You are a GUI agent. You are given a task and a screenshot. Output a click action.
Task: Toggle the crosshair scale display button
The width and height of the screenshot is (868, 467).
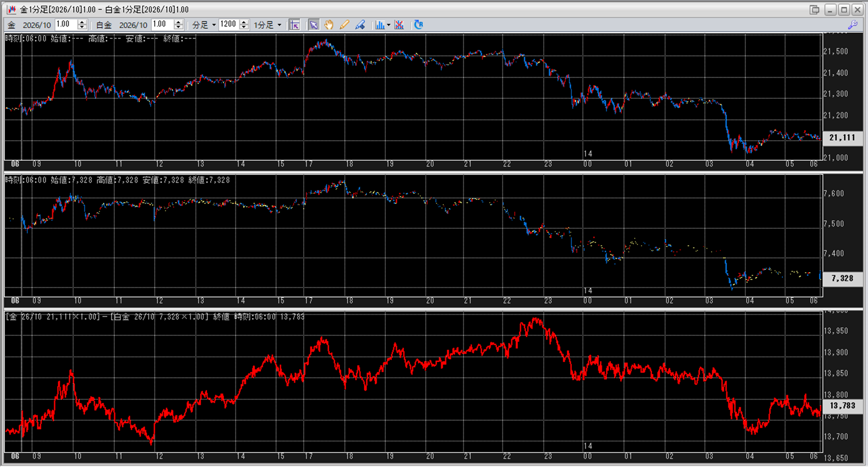tap(294, 25)
